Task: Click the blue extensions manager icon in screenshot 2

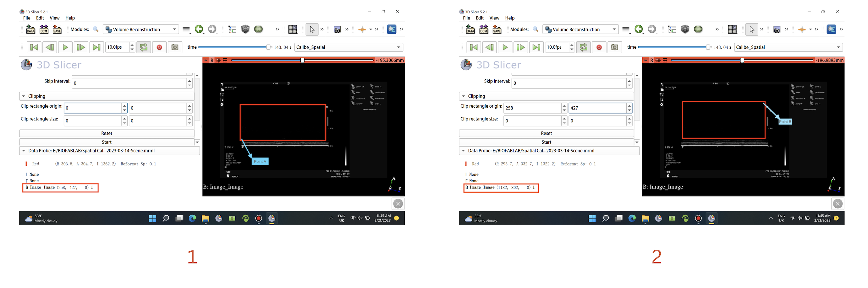Action: (x=831, y=29)
